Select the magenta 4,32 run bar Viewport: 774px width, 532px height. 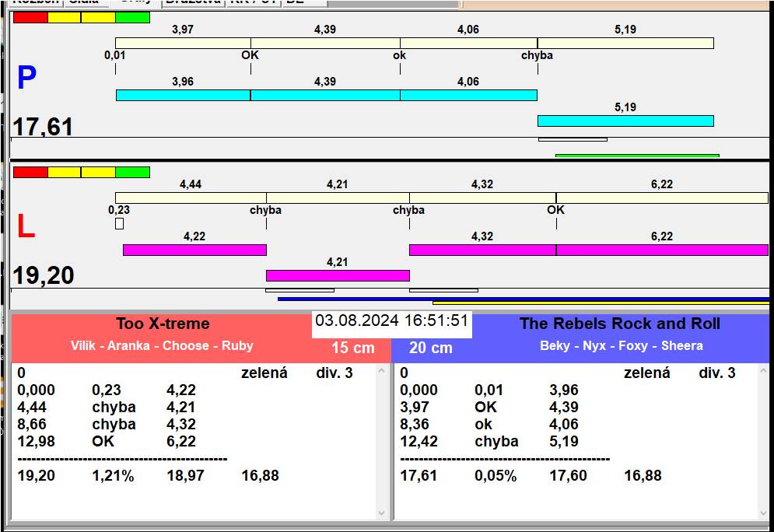coord(483,250)
